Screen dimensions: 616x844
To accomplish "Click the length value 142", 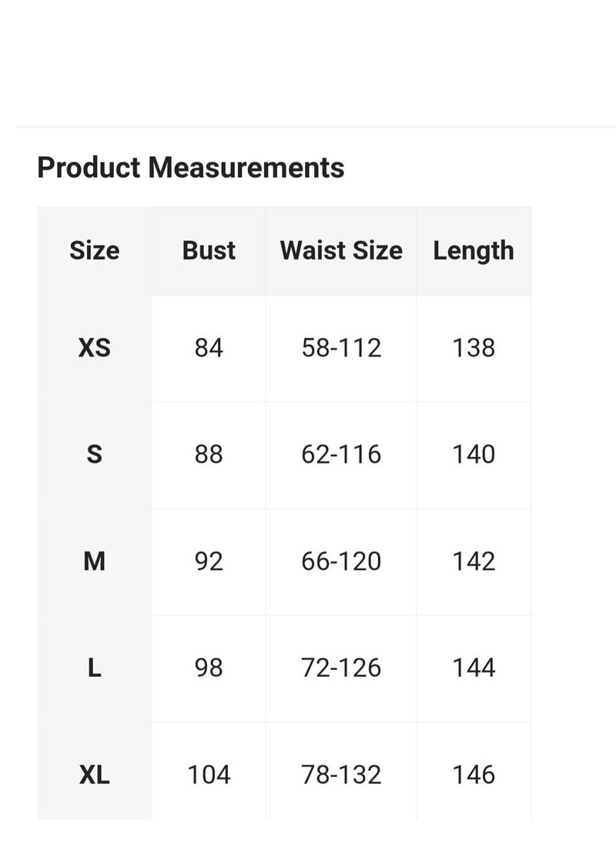I will pyautogui.click(x=474, y=561).
